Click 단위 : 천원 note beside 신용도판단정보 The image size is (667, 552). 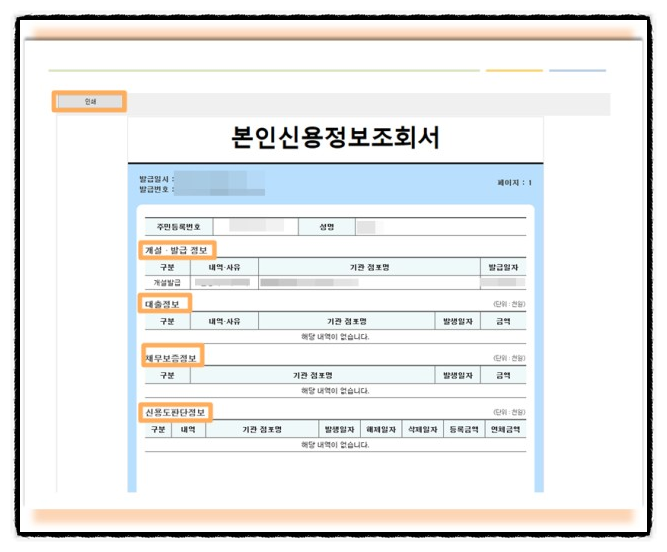(x=509, y=412)
